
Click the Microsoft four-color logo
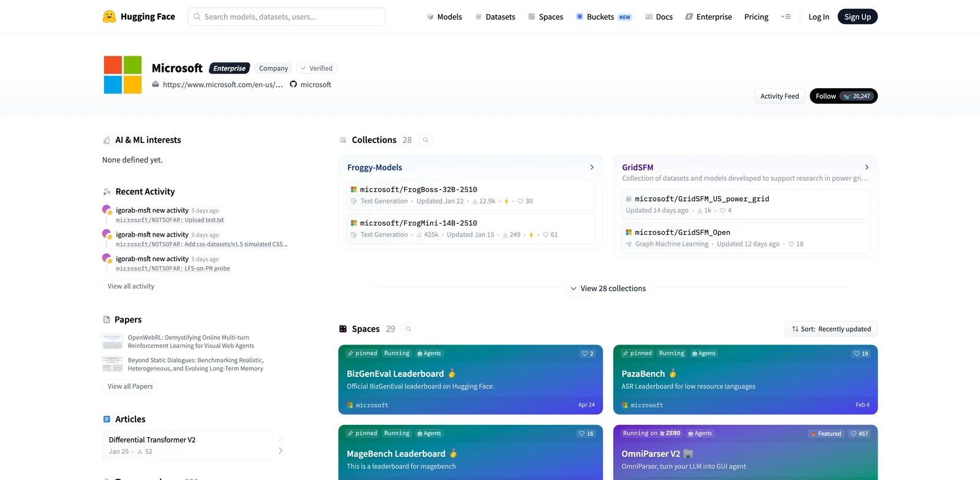pyautogui.click(x=123, y=75)
